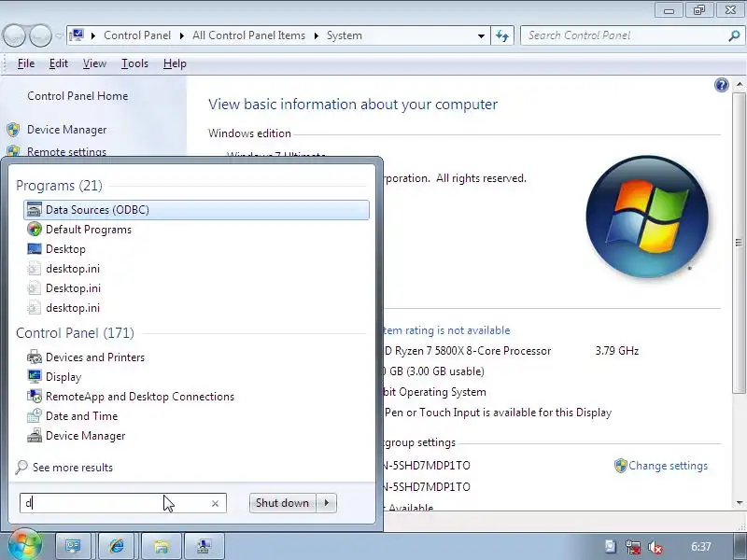Open Device Manager in Start menu results

196,436
